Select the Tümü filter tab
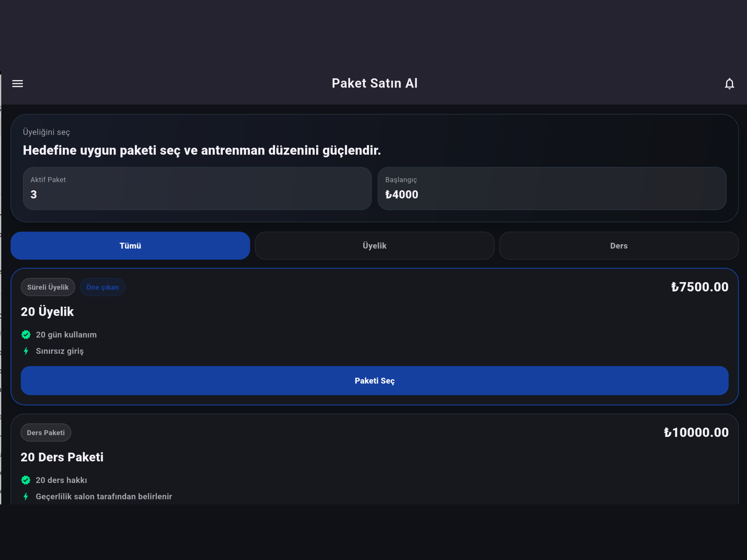Viewport: 747px width, 560px height. coord(130,246)
